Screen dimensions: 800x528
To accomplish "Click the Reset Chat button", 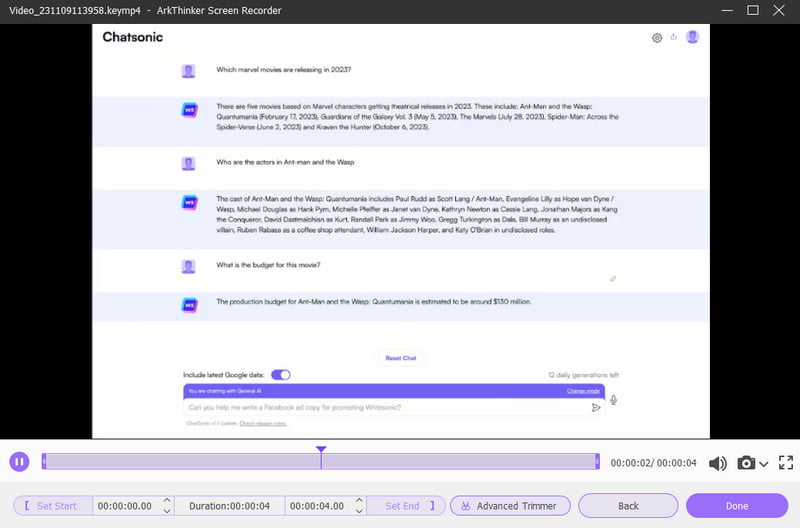I will pos(401,358).
